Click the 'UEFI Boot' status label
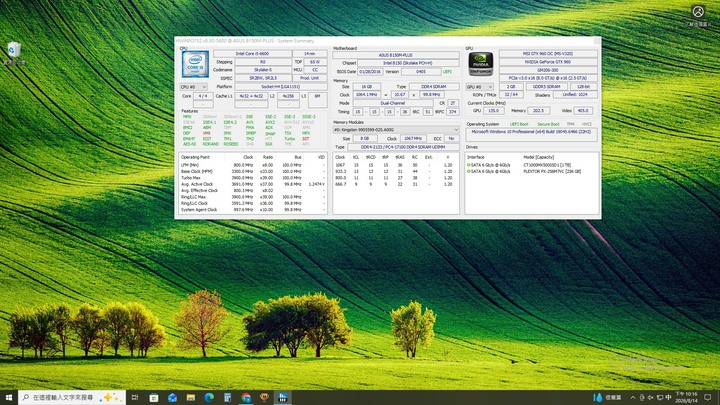 [519, 124]
